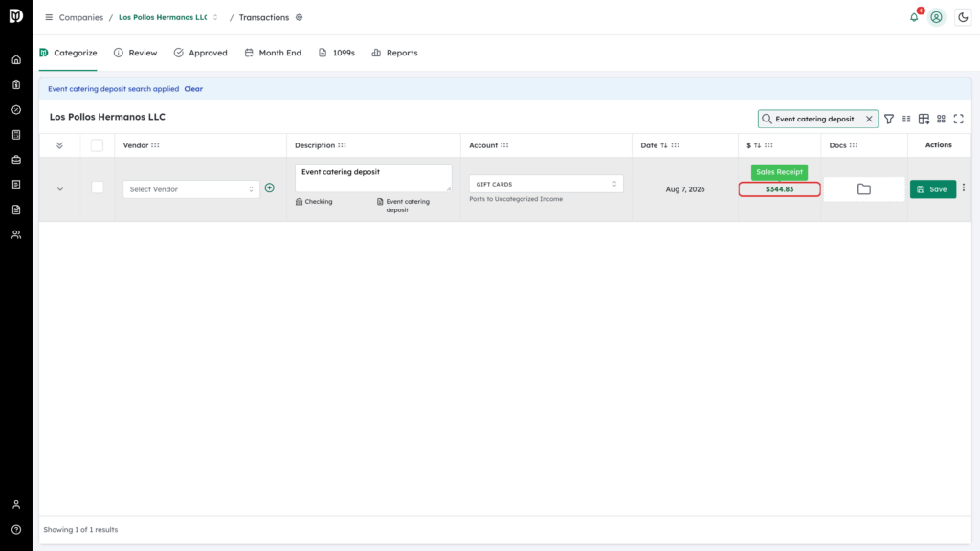Switch to grid view icon

click(942, 119)
